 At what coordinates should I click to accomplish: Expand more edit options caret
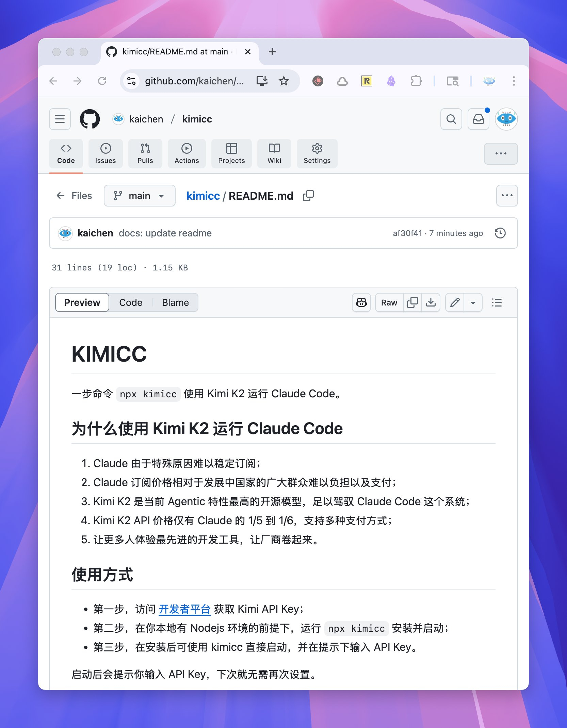tap(473, 302)
